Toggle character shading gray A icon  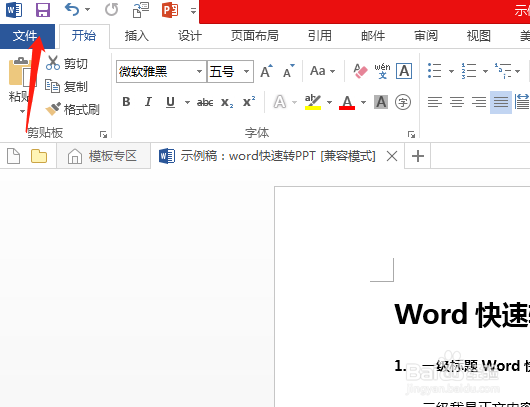click(381, 102)
